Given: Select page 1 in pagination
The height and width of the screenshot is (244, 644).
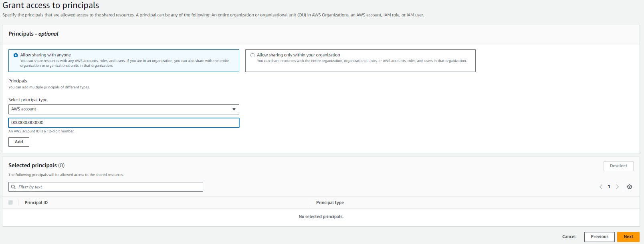Looking at the screenshot, I should (x=609, y=187).
